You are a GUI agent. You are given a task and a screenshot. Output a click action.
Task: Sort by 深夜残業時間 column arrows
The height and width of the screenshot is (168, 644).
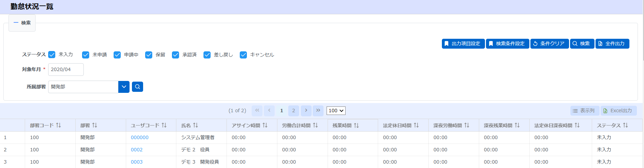click(x=517, y=125)
